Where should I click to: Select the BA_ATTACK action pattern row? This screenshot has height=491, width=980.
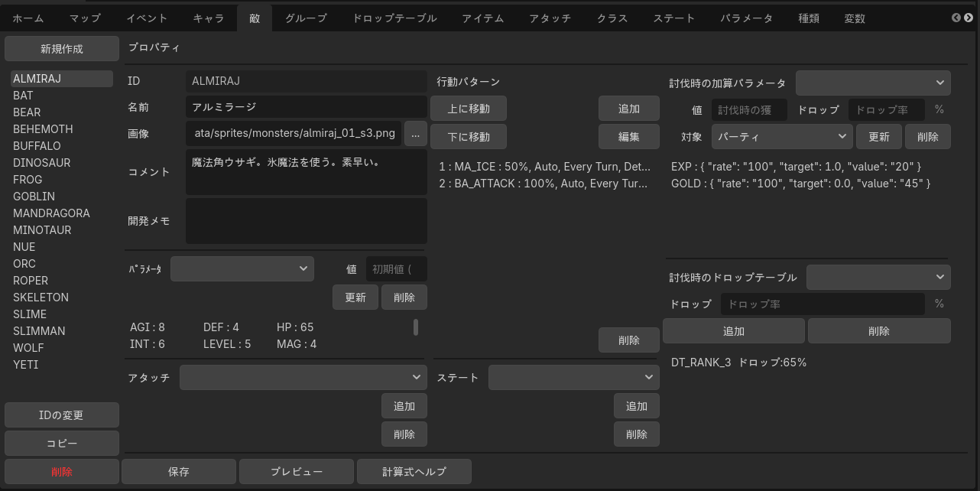pos(545,184)
